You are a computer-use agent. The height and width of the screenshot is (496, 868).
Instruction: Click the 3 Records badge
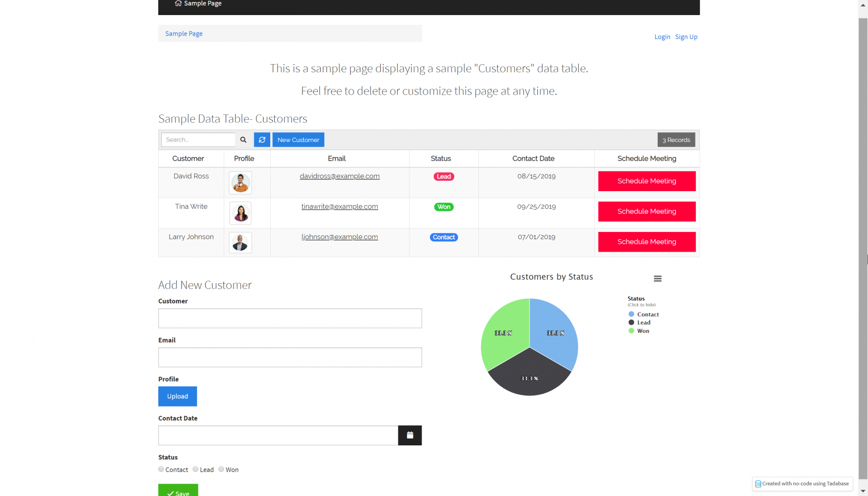point(676,139)
